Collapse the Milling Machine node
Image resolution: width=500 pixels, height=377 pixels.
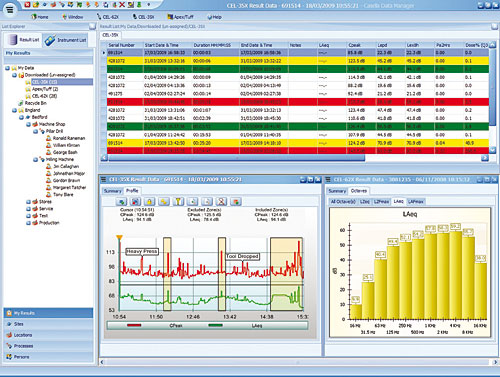(x=35, y=159)
